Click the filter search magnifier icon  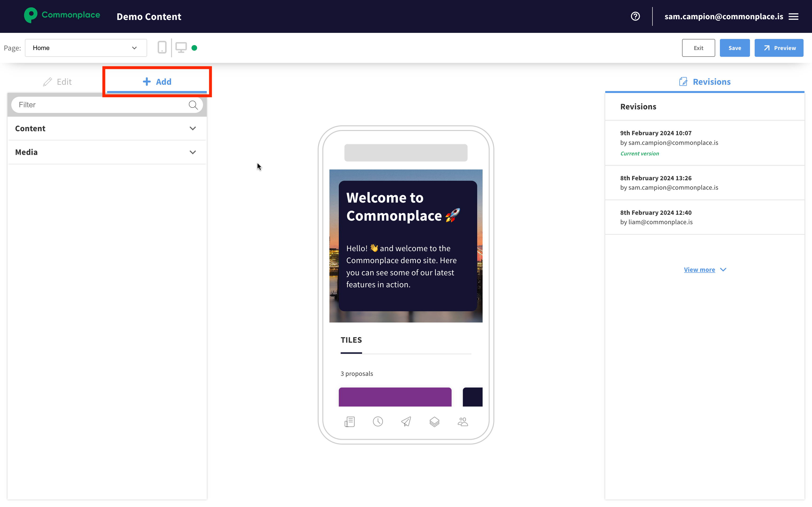[193, 105]
